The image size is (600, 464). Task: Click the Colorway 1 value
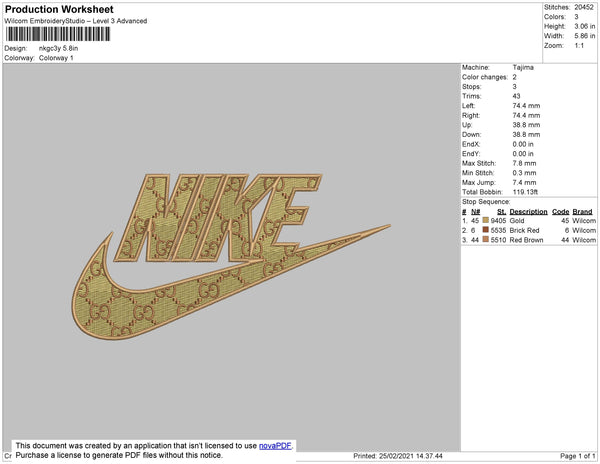click(x=56, y=58)
